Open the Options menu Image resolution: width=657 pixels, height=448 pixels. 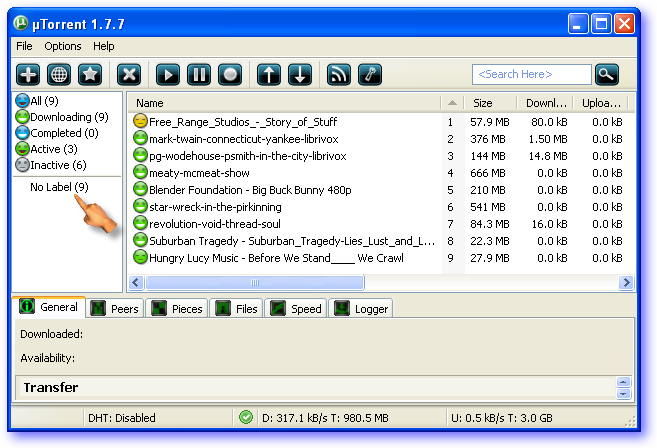tap(63, 46)
